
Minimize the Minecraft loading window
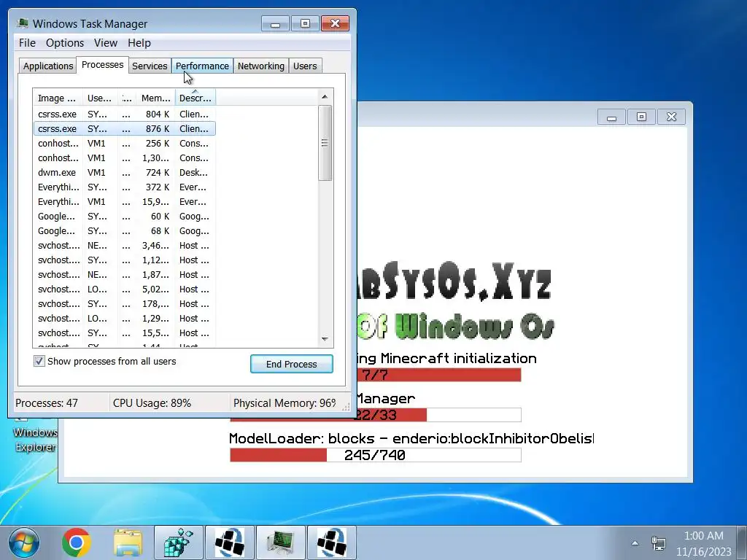pos(612,117)
